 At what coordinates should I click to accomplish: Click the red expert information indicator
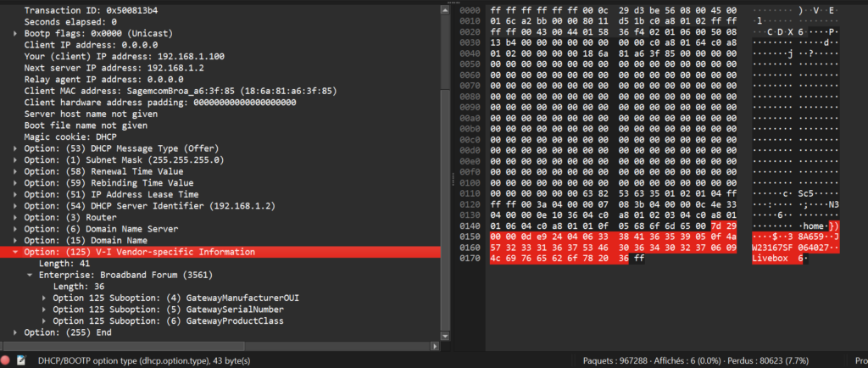coord(7,361)
